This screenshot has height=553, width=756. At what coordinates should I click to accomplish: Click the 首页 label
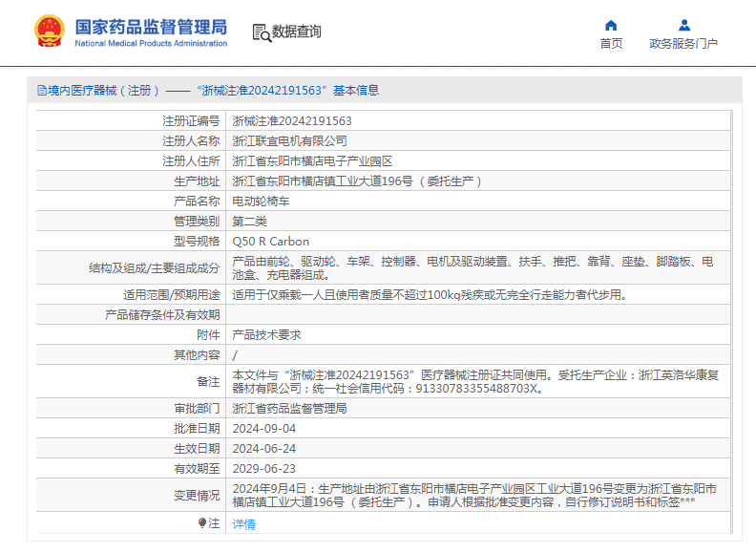tap(611, 43)
